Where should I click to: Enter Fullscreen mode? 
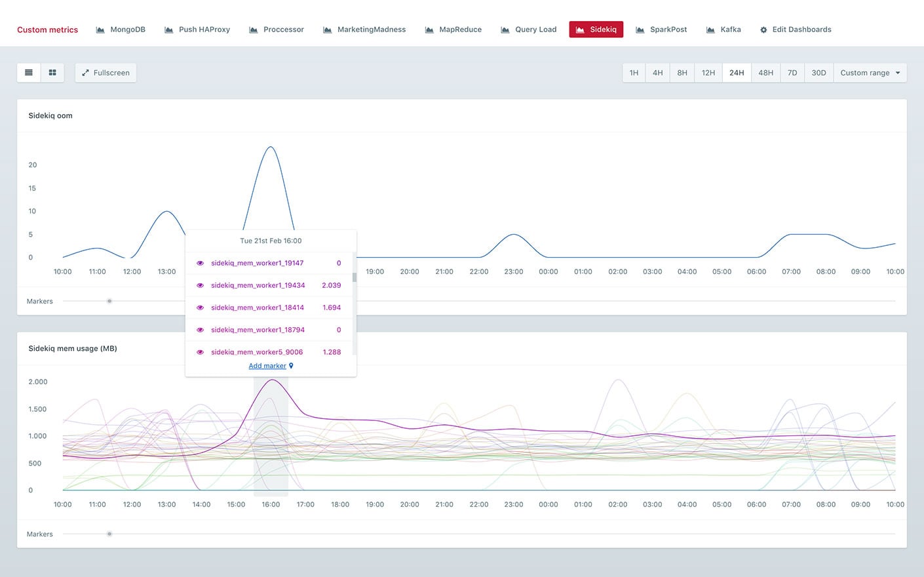click(106, 73)
